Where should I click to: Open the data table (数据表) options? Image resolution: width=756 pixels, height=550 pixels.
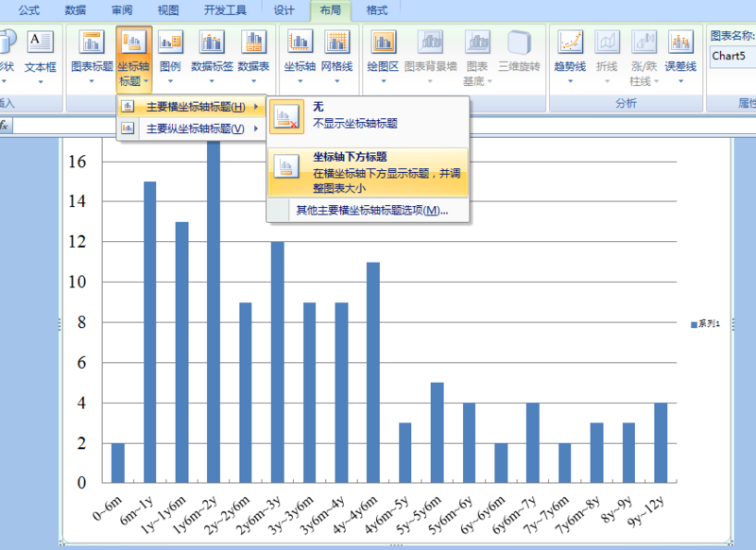[253, 57]
